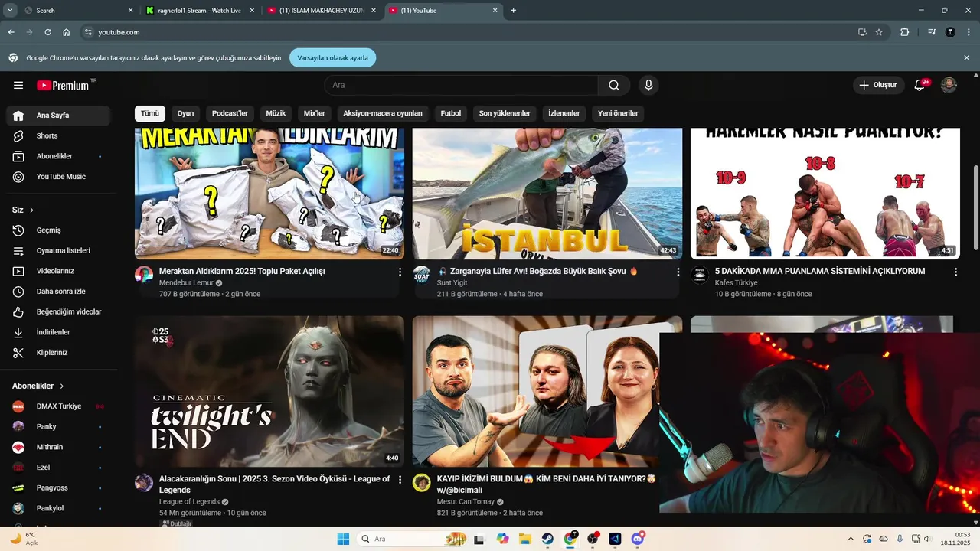Open Geçmiş history page

tap(58, 230)
